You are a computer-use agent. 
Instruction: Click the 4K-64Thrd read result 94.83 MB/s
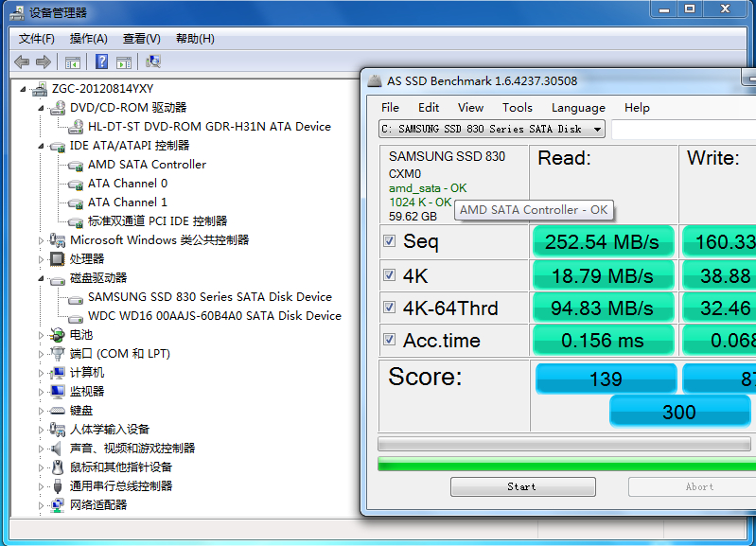(603, 308)
